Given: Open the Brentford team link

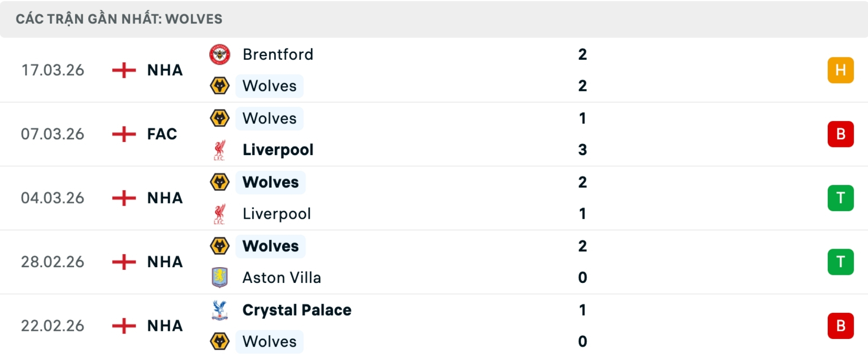Looking at the screenshot, I should click(x=278, y=55).
